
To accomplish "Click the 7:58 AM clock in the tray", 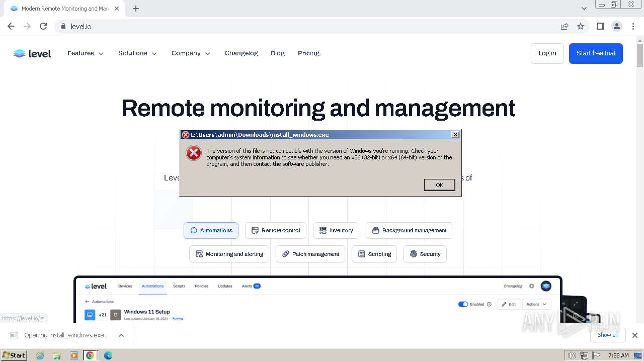I will [x=618, y=355].
